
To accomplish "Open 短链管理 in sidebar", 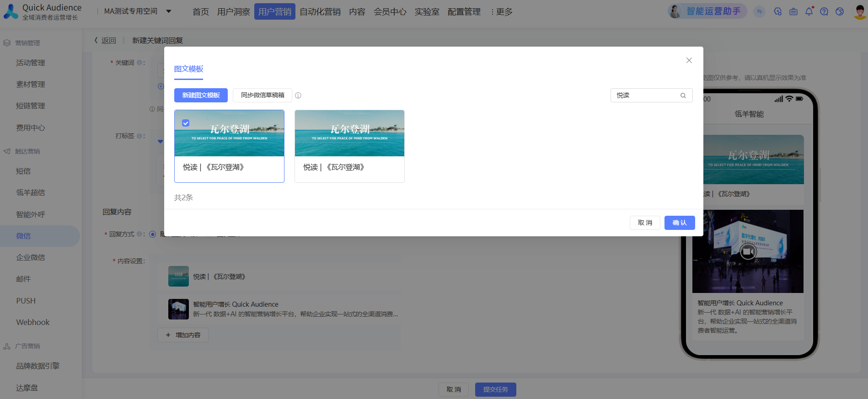I will click(x=31, y=106).
